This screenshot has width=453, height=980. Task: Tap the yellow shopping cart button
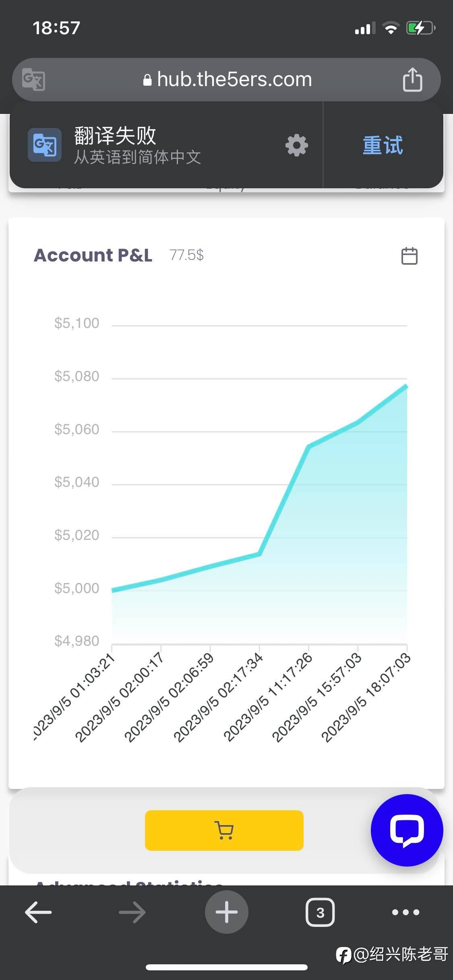224,830
